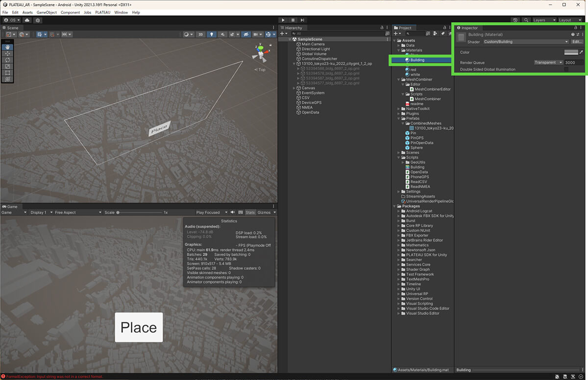Click the Game view Scale slider
The width and height of the screenshot is (588, 380).
[x=139, y=213]
